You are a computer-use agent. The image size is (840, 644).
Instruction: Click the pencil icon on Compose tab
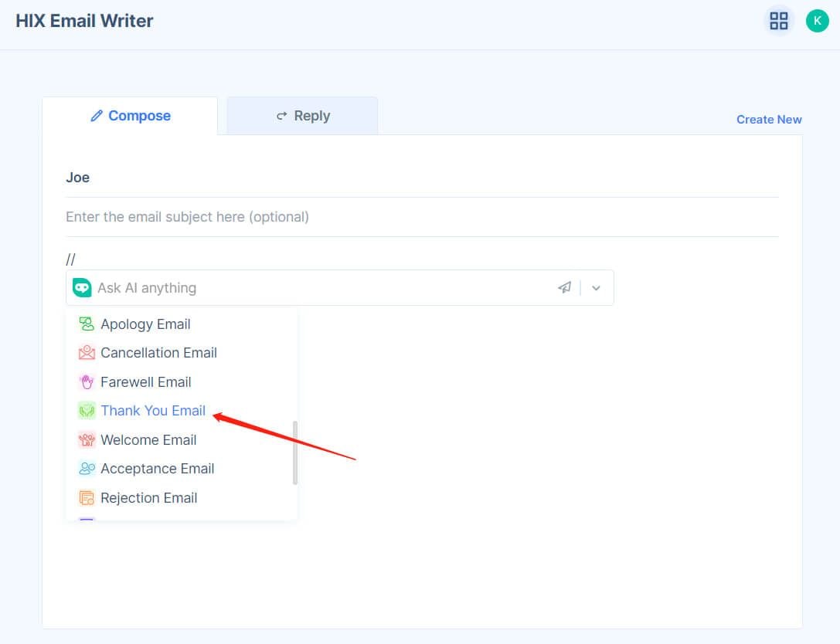point(97,116)
